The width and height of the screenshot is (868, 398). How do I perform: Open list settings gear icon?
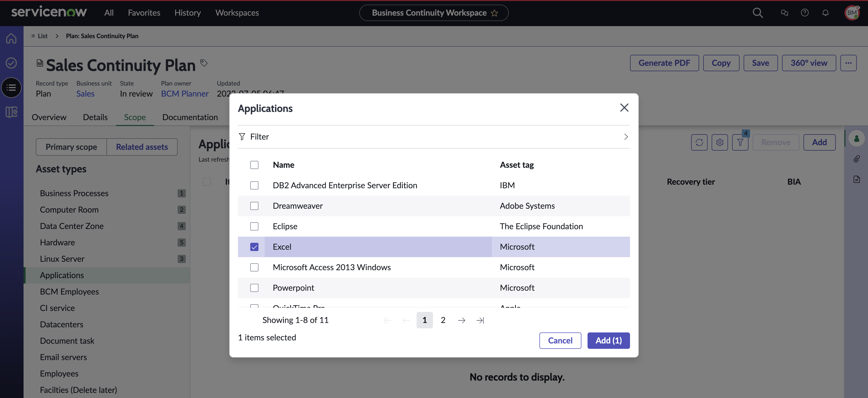coord(720,142)
